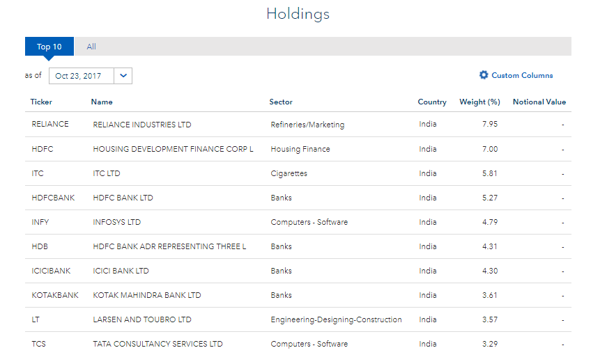This screenshot has width=607, height=364.
Task: Sort by the Ticker column header
Action: (x=41, y=102)
